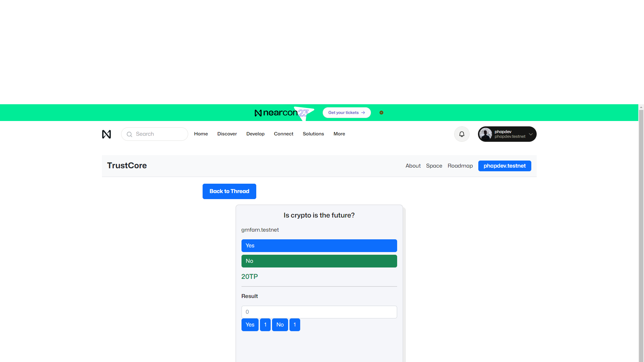Click the page scrollbar up arrow
The width and height of the screenshot is (644, 362).
[641, 108]
